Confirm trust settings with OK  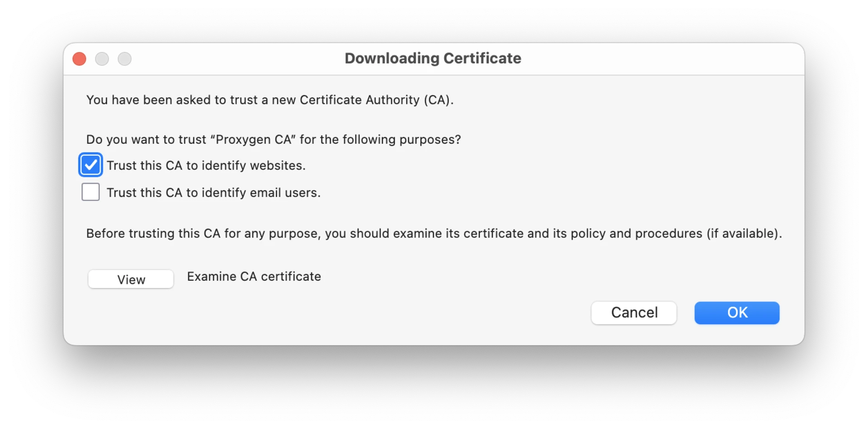(737, 312)
